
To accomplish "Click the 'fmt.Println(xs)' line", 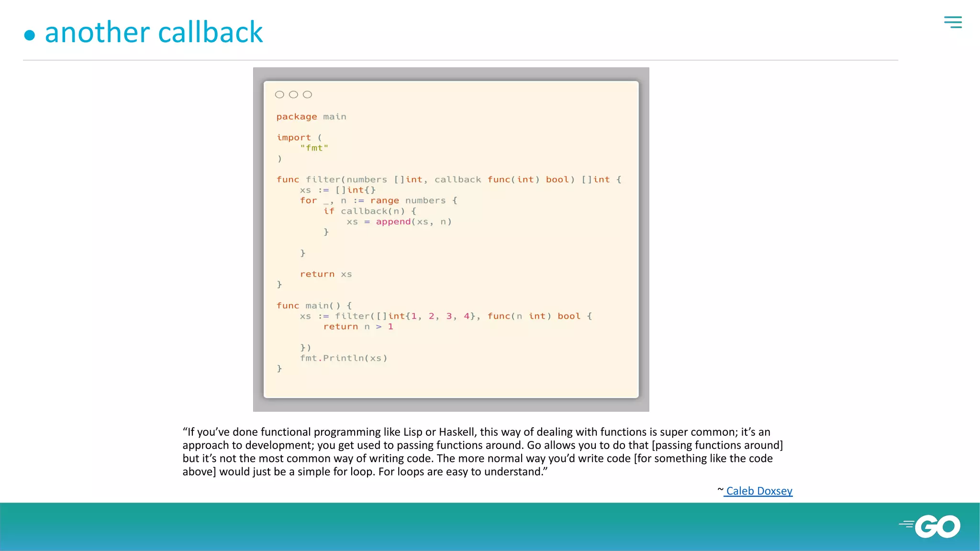I will pyautogui.click(x=344, y=358).
